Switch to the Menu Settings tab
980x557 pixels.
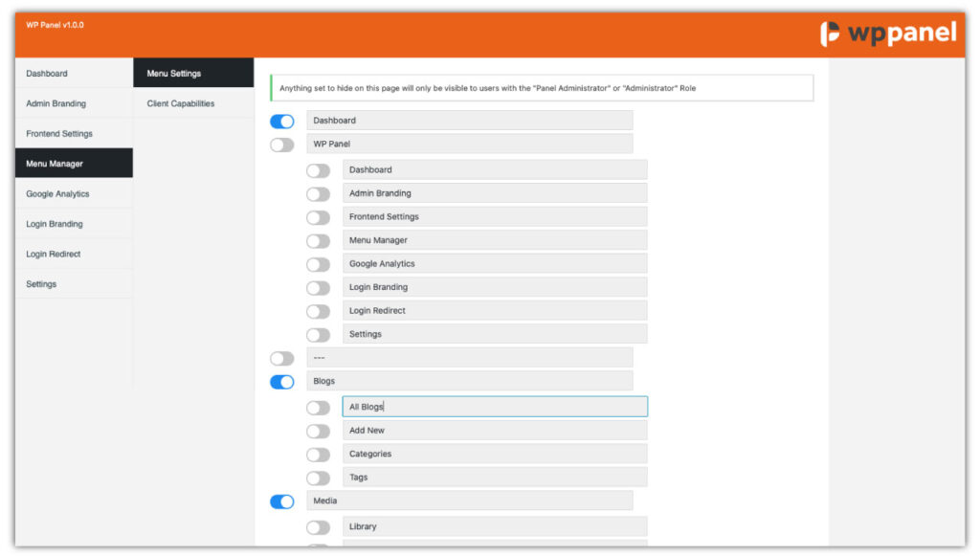(x=193, y=73)
